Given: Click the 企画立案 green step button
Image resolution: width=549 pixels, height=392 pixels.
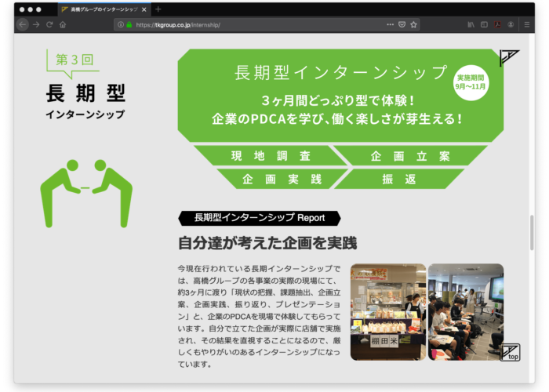Looking at the screenshot, I should [x=410, y=155].
